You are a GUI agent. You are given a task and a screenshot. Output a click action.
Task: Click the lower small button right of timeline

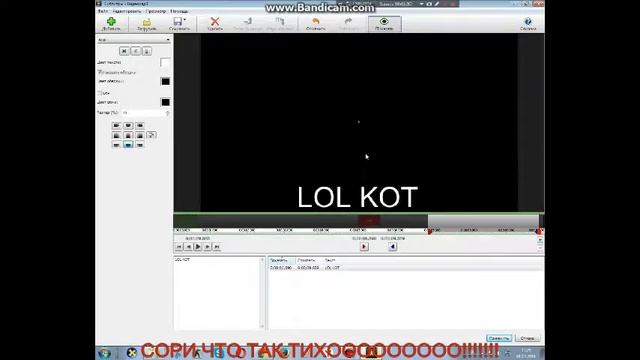pos(540,248)
